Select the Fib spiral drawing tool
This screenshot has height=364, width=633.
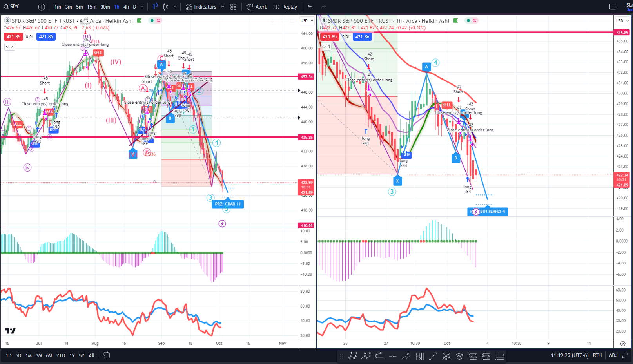pos(459,356)
